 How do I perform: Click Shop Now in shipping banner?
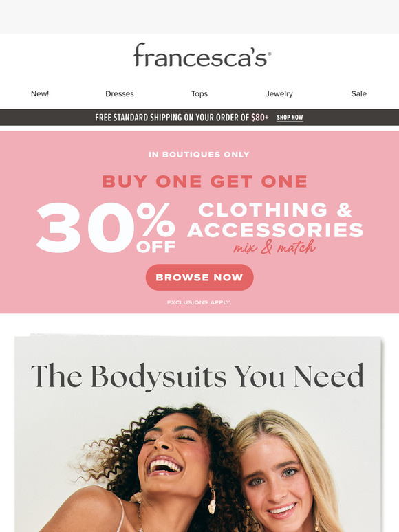290,118
